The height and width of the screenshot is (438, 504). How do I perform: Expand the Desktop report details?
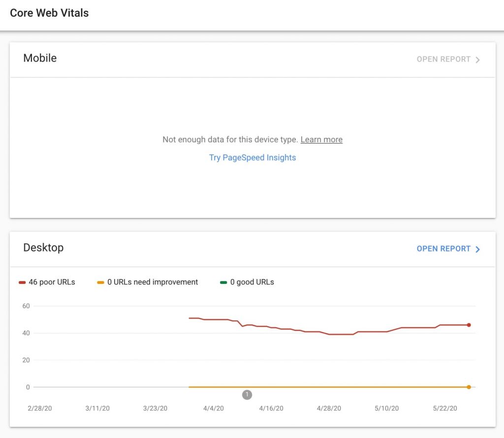(x=443, y=249)
